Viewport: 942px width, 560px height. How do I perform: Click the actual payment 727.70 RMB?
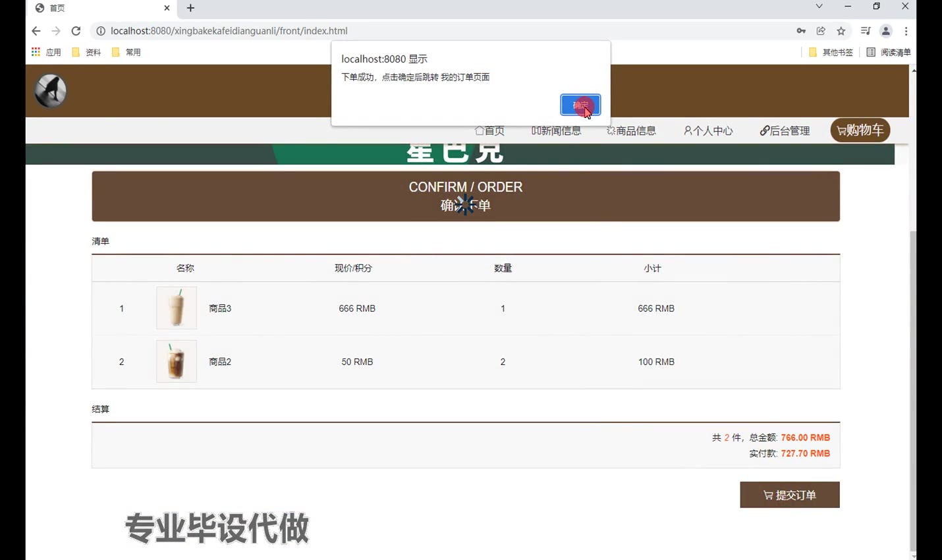805,453
